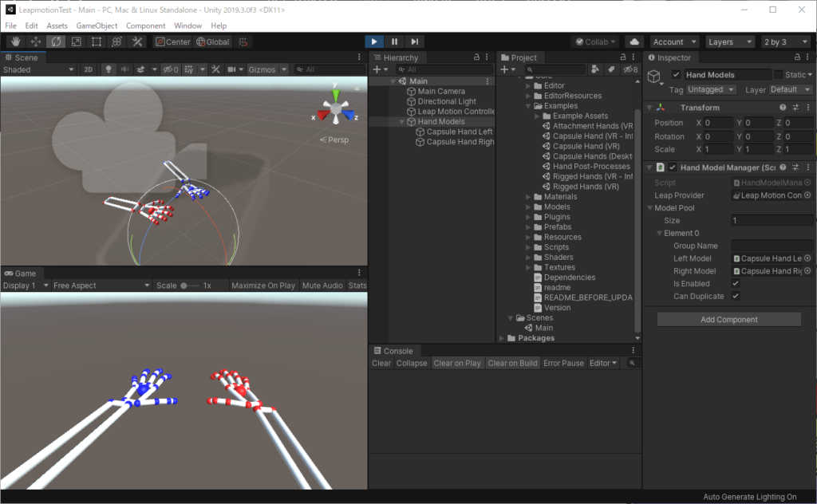Open Scene component tools icon
Viewport: 817px width, 504px height.
(215, 69)
